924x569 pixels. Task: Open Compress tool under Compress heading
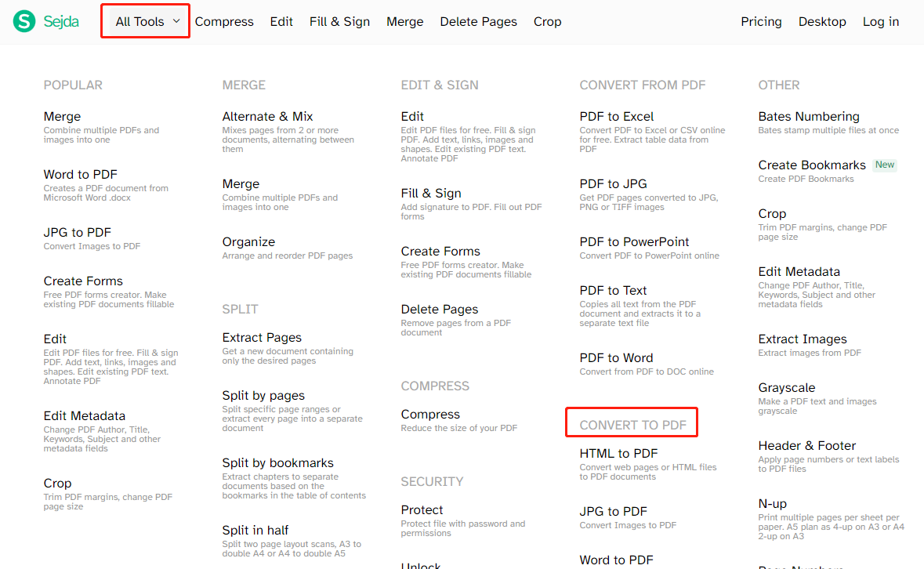tap(430, 415)
